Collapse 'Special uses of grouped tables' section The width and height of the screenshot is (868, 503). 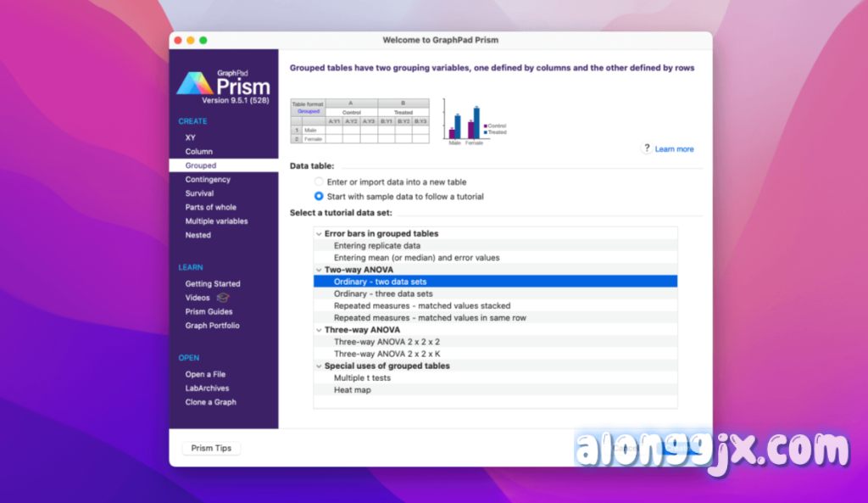318,366
